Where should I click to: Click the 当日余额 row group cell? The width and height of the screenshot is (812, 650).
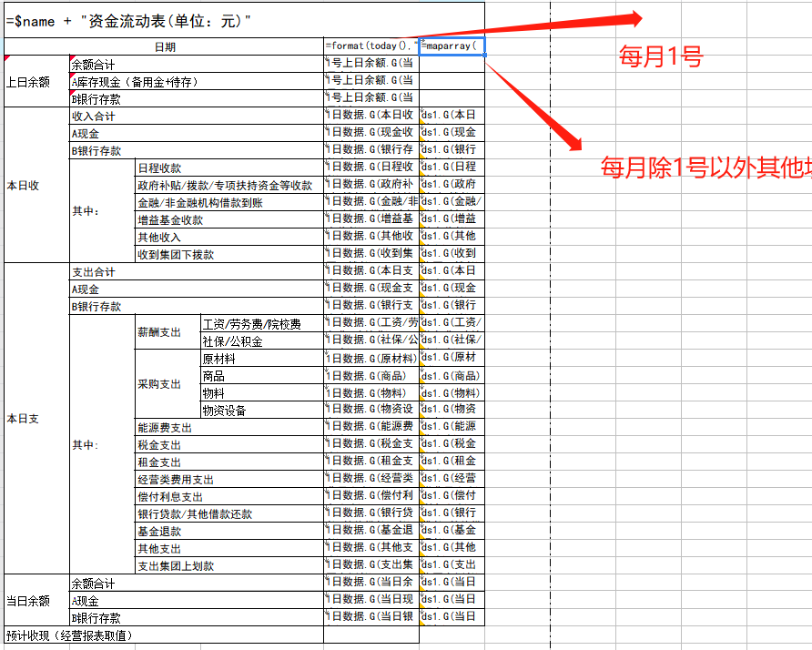tap(36, 600)
